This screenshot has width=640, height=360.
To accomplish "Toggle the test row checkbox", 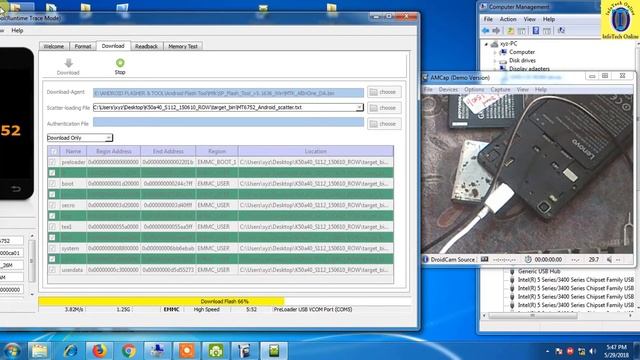I will 52,227.
